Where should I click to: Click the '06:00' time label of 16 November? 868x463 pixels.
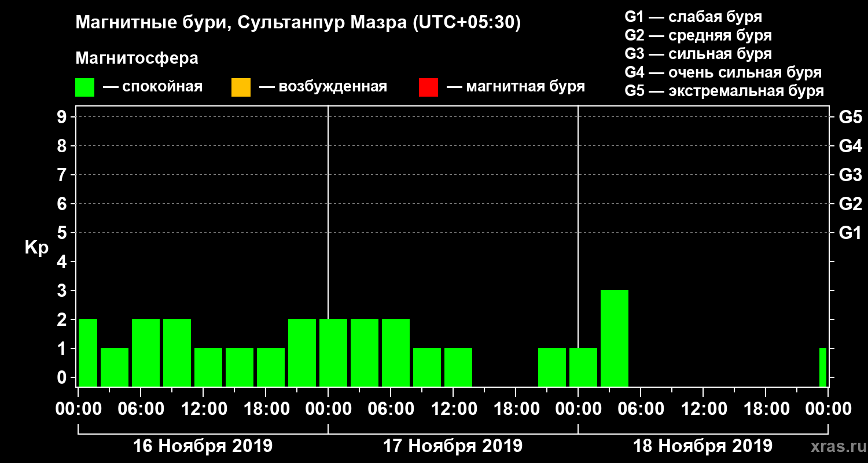[x=141, y=409]
